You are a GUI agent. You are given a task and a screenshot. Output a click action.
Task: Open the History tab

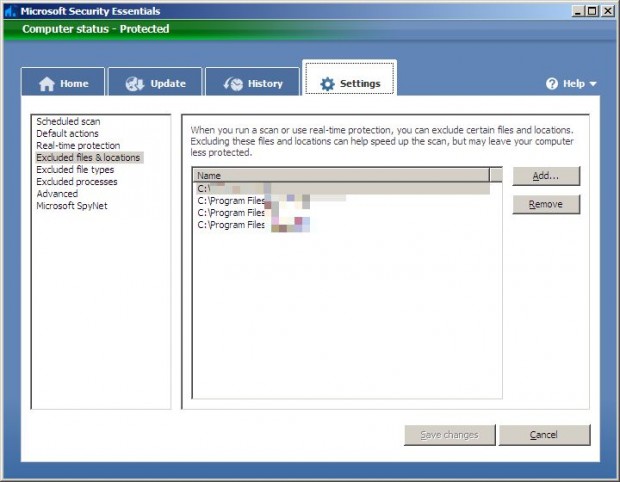252,82
